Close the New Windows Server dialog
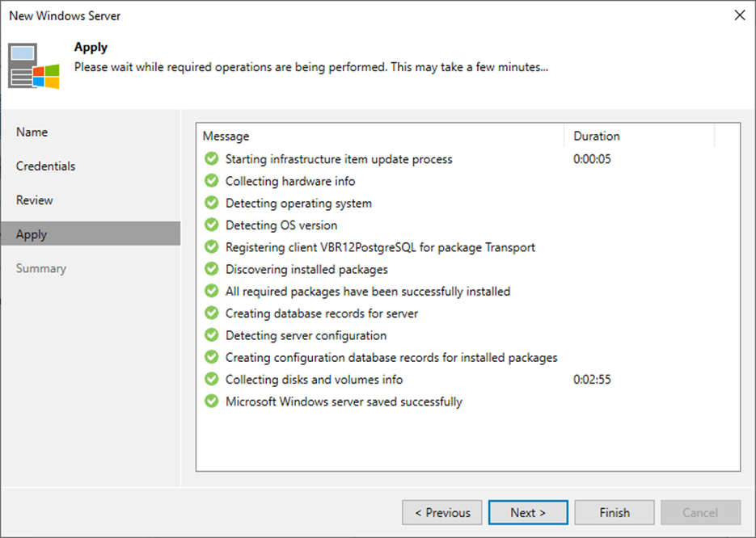756x538 pixels. [738, 15]
